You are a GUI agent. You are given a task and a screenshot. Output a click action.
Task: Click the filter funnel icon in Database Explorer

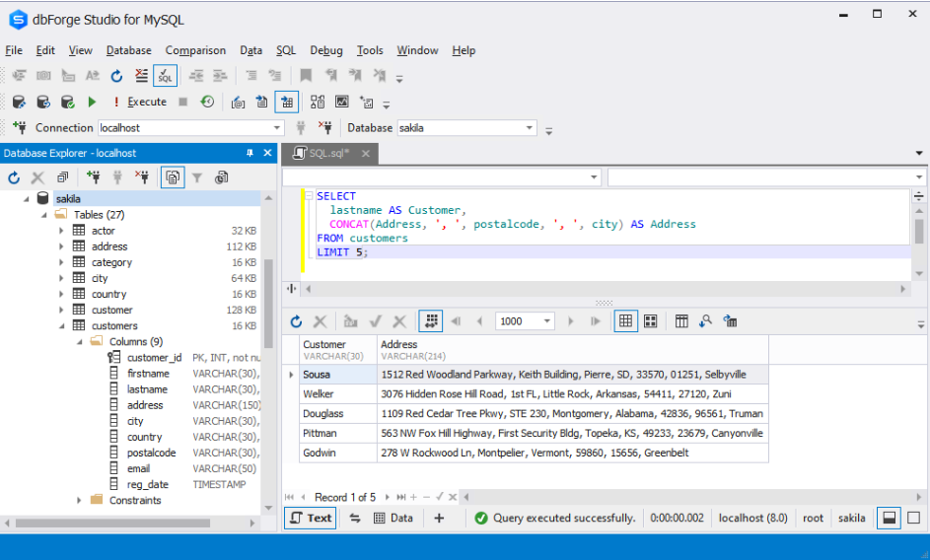tap(197, 177)
